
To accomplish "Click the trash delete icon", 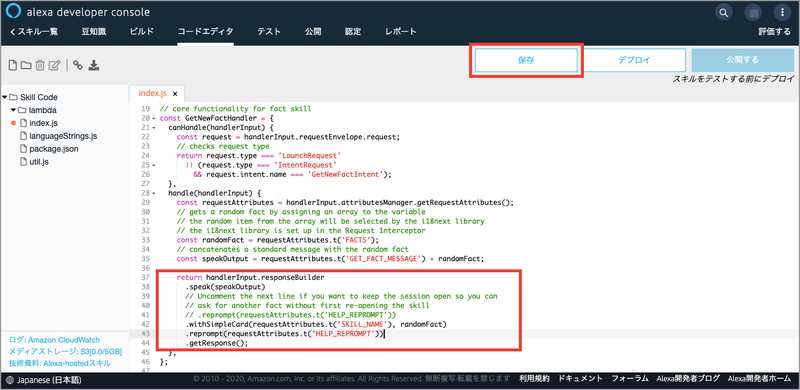I will (40, 65).
